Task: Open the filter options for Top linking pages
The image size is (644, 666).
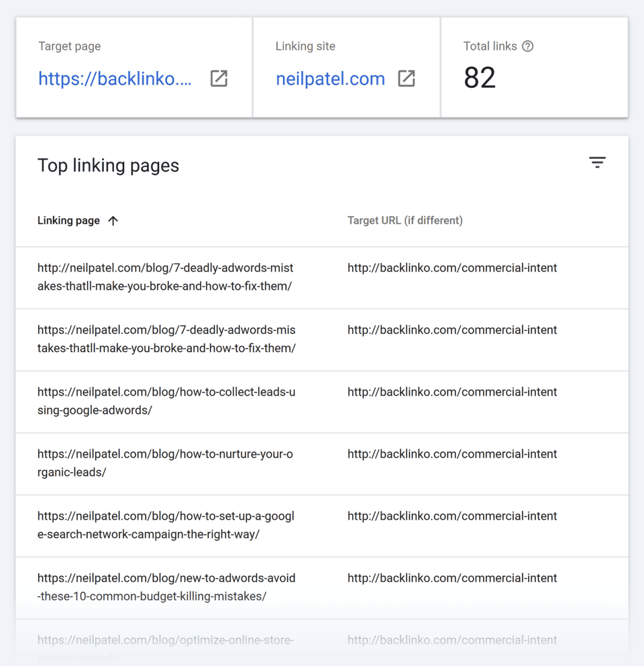Action: coord(597,162)
